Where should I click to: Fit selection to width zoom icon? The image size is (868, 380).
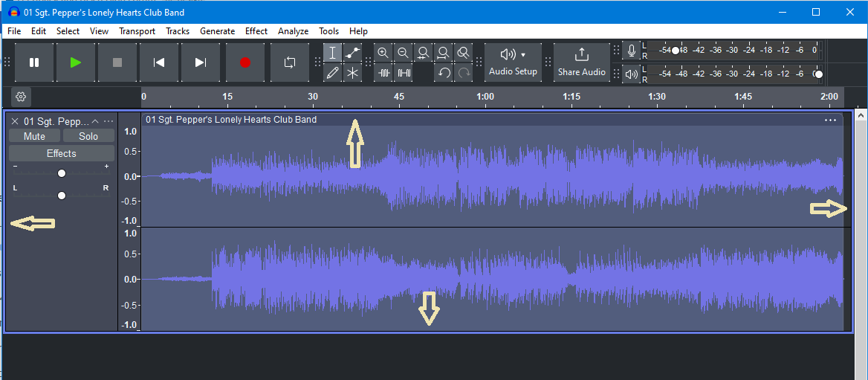(x=424, y=54)
